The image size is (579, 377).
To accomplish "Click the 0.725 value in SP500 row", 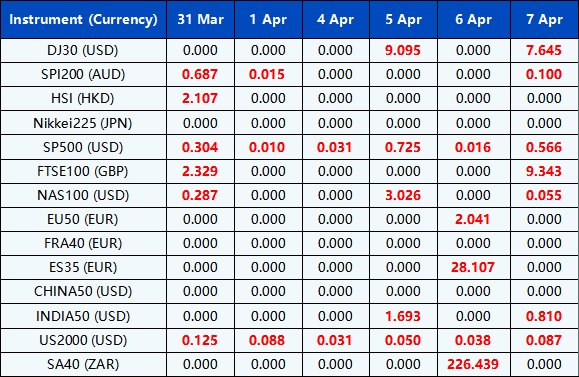I will pos(403,147).
